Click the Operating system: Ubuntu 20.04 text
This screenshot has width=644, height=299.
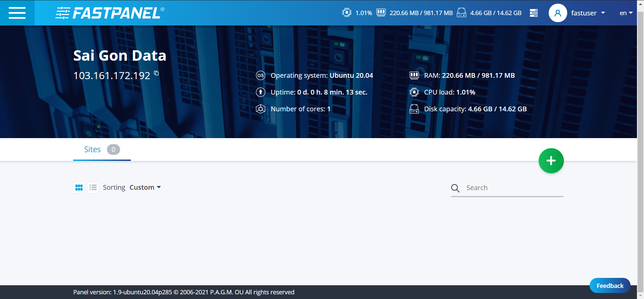[x=322, y=75]
